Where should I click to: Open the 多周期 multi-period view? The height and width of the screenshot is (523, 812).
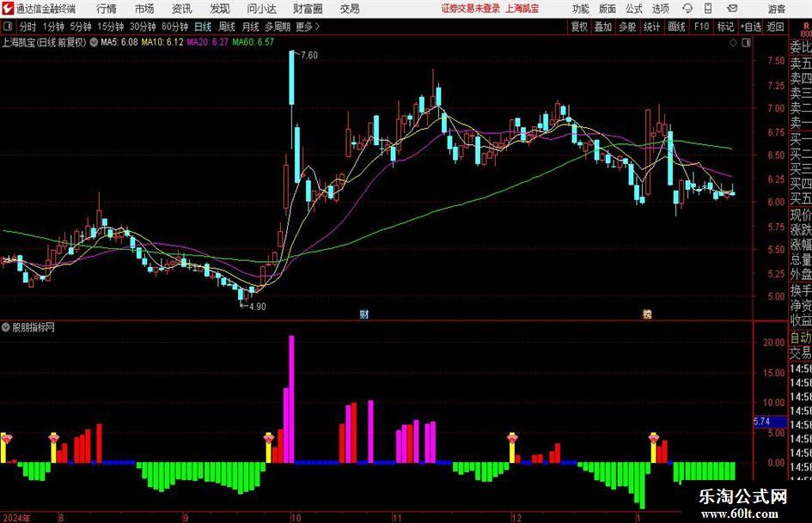[x=278, y=27]
